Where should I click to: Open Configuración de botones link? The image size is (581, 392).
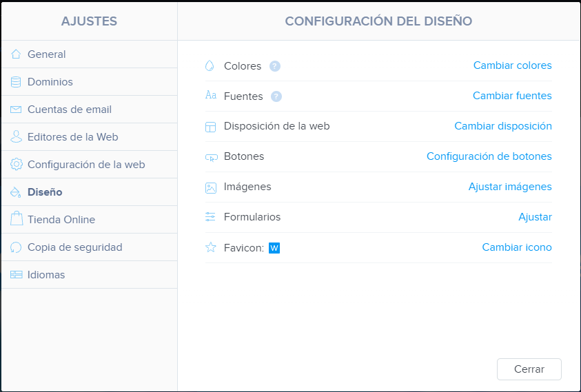point(489,156)
